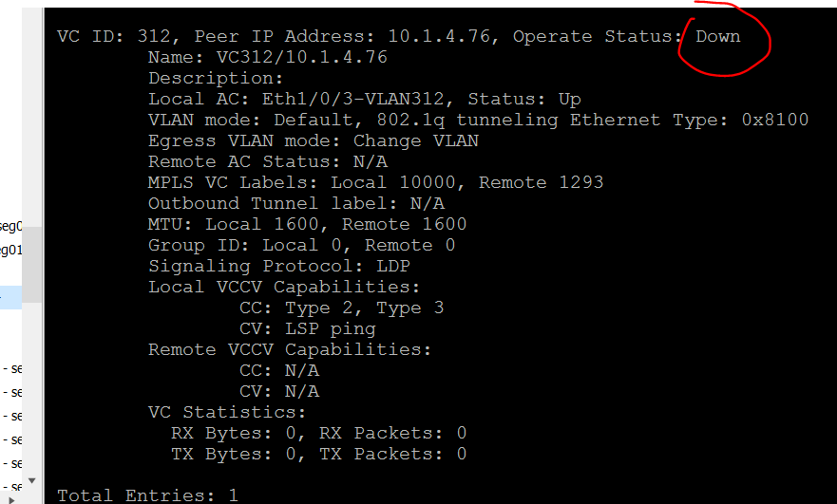Select the 'g01' sidebar entry
The height and width of the screenshot is (504, 837).
[10, 251]
